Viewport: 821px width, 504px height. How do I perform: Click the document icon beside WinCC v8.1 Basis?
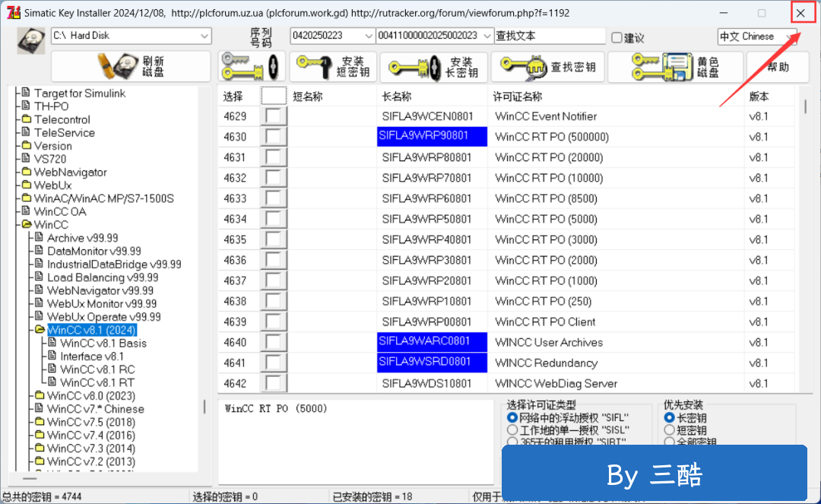point(52,342)
